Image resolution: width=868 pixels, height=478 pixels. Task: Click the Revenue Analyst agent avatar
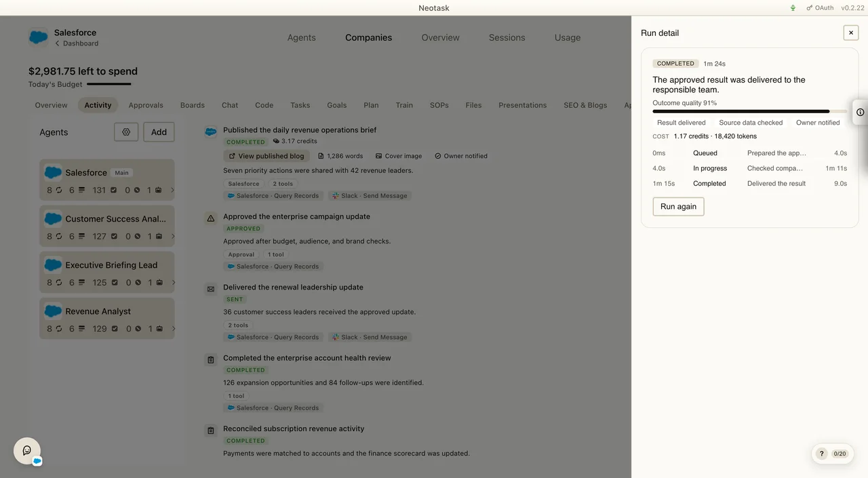pyautogui.click(x=53, y=311)
